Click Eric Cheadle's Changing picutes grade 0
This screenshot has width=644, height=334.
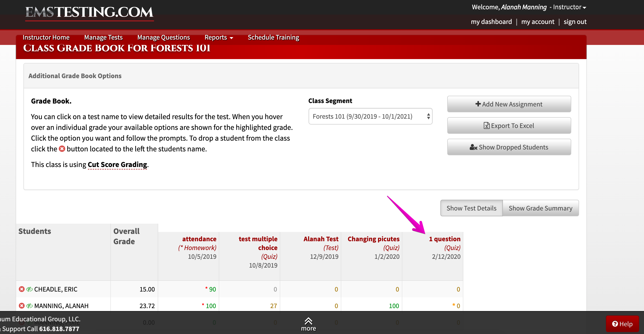click(397, 289)
